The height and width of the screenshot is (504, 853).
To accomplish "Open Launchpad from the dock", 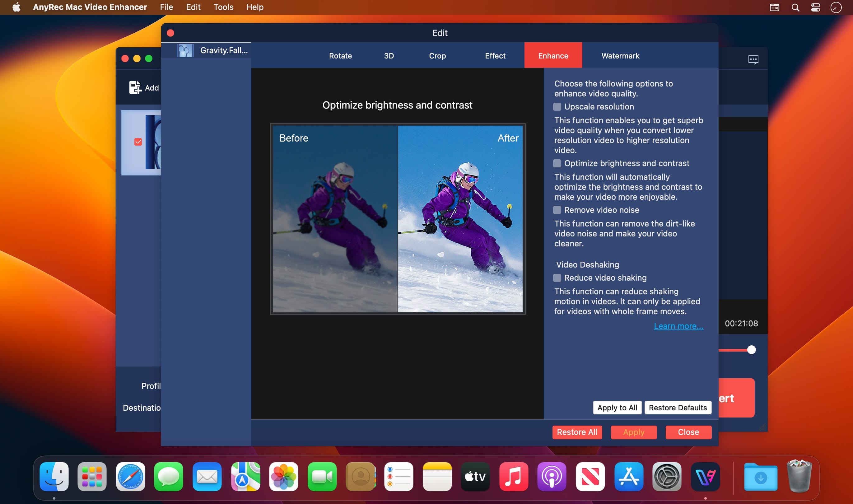I will click(92, 477).
